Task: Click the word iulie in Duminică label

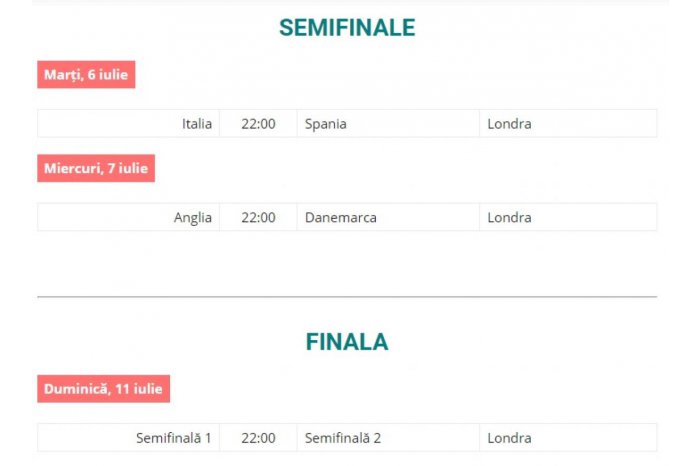Action: click(x=148, y=389)
